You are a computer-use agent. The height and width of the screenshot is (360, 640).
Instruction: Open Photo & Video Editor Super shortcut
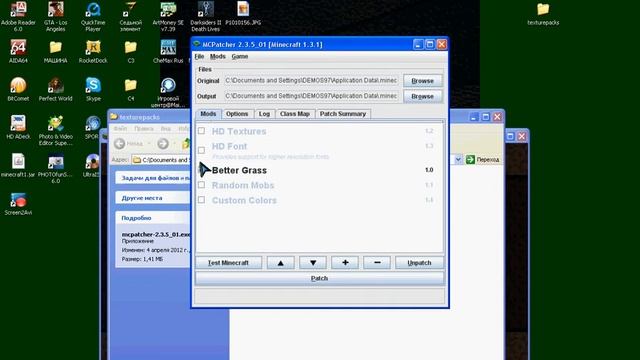pyautogui.click(x=56, y=130)
